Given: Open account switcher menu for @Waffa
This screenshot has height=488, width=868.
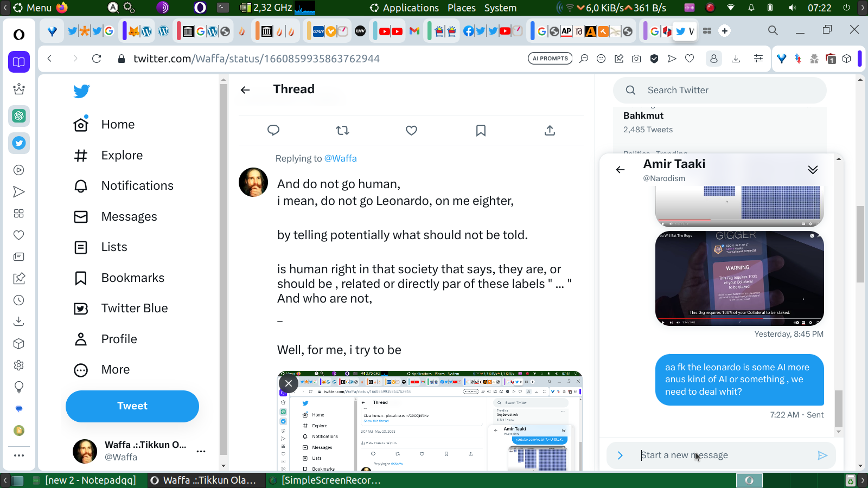Looking at the screenshot, I should [x=201, y=451].
